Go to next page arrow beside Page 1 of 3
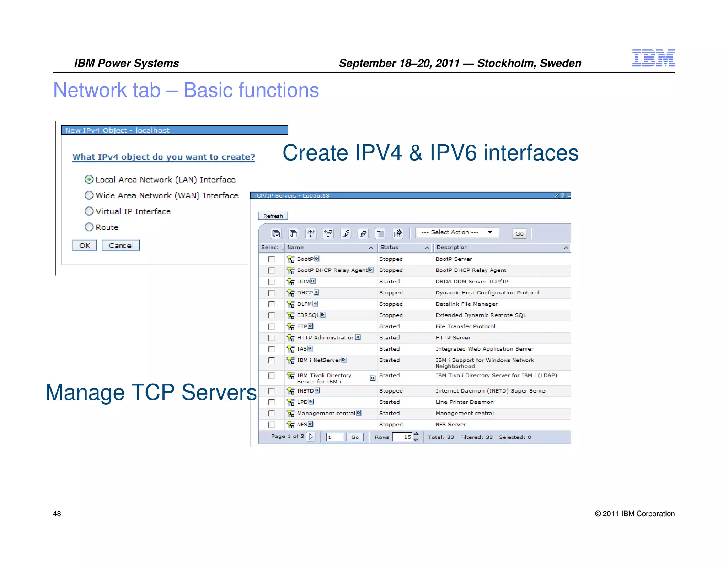This screenshot has width=728, height=562. 311,437
